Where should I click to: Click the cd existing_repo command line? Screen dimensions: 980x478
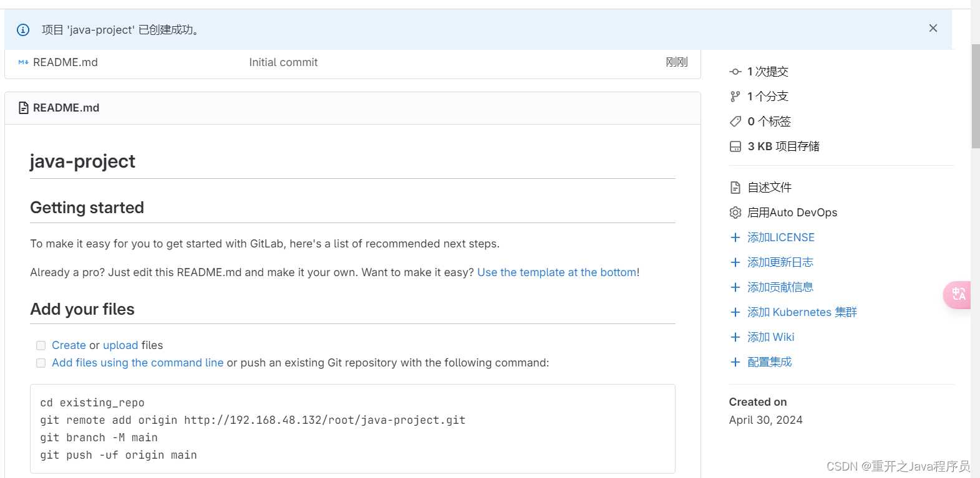tap(92, 403)
